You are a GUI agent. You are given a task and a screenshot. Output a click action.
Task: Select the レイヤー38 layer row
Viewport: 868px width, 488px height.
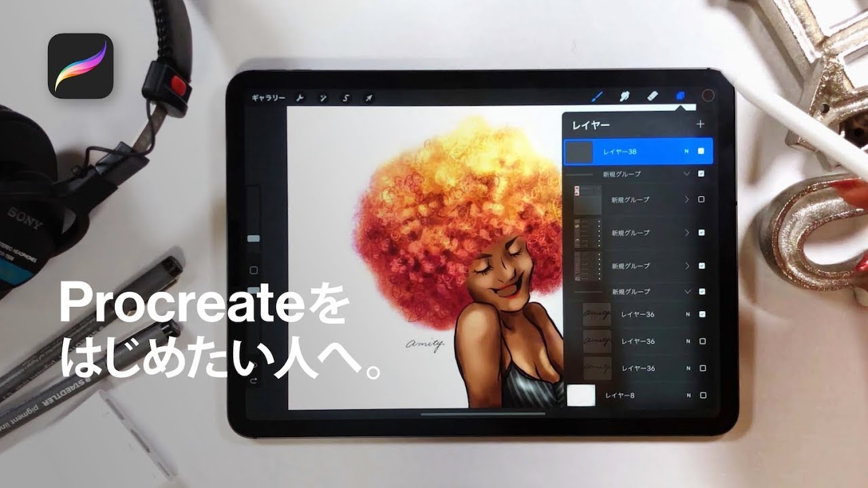[x=637, y=151]
